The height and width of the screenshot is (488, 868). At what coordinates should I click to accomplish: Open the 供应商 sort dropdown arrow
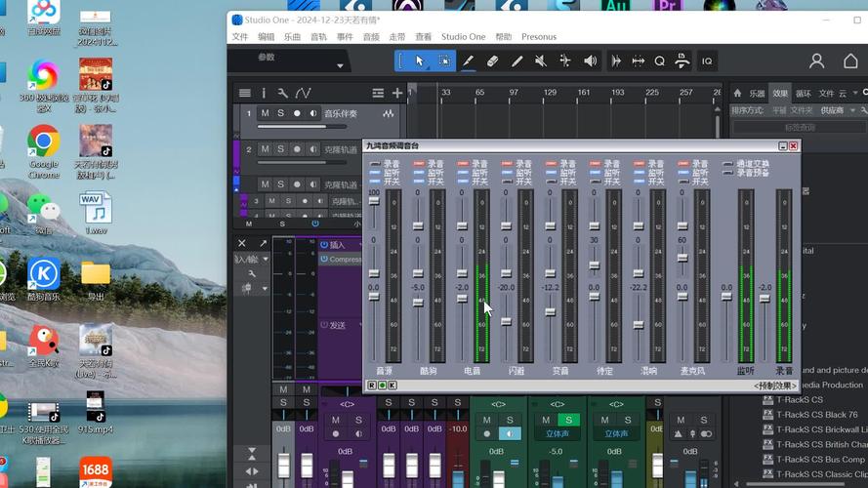click(x=852, y=110)
